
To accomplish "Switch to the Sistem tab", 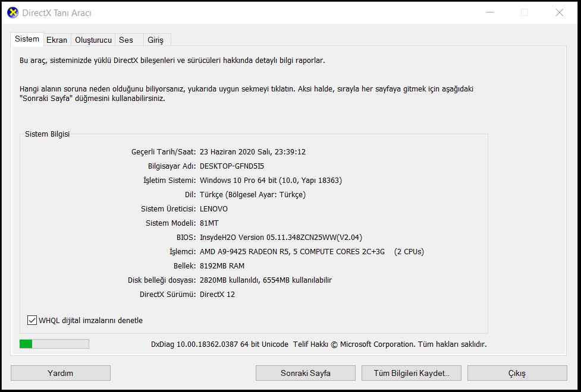I will [27, 39].
